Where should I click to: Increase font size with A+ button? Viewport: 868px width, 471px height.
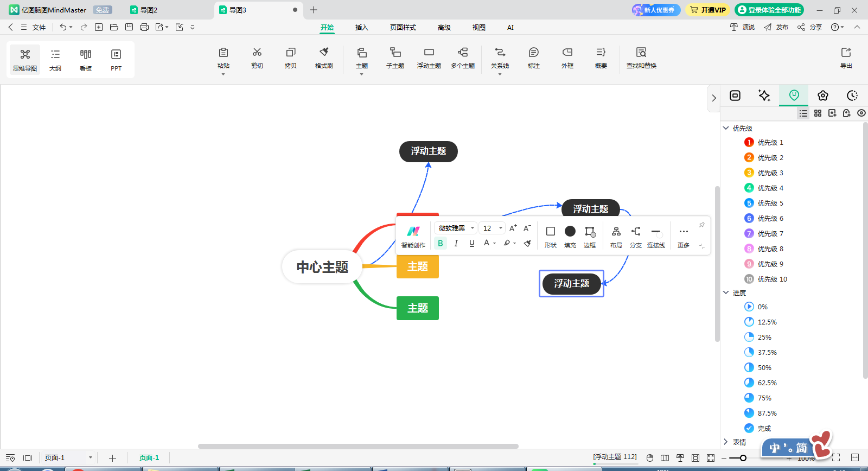(x=513, y=228)
